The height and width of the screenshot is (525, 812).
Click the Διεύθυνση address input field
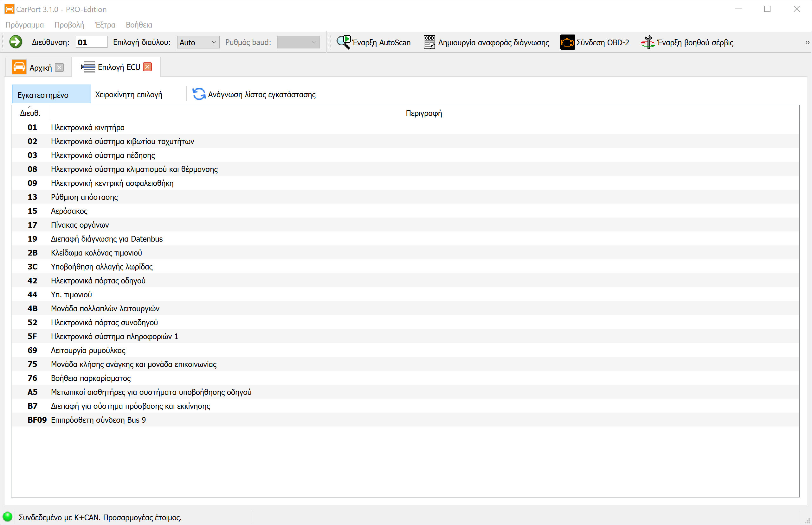(91, 42)
